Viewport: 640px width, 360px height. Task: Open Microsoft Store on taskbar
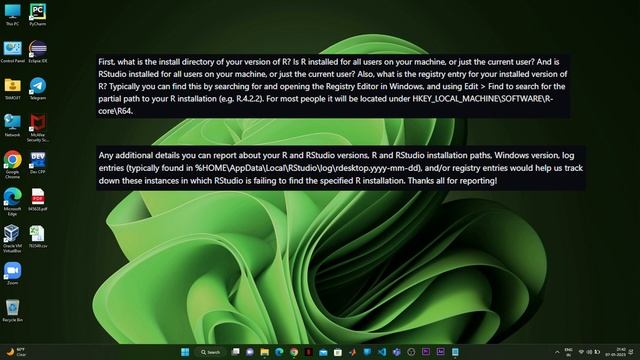(338, 352)
